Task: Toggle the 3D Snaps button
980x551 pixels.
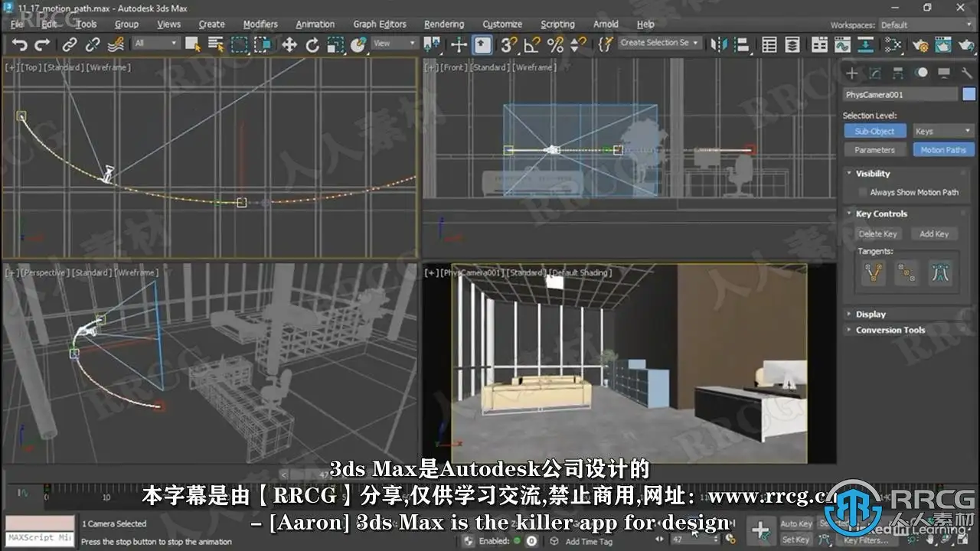Action: click(508, 44)
